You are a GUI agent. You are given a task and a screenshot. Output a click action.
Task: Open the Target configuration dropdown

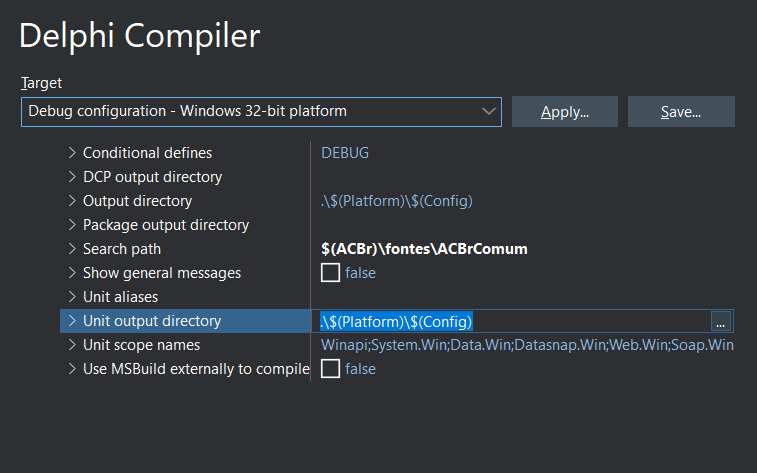coord(261,111)
